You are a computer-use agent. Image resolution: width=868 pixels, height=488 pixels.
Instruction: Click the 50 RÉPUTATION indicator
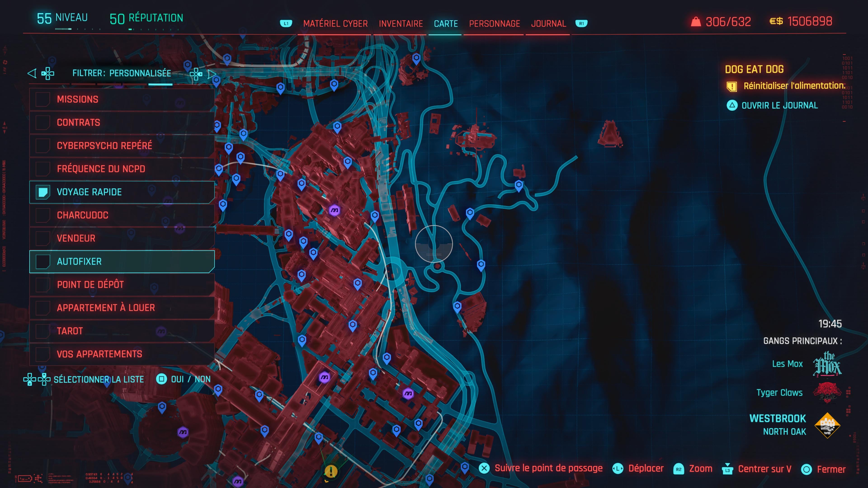pyautogui.click(x=146, y=19)
